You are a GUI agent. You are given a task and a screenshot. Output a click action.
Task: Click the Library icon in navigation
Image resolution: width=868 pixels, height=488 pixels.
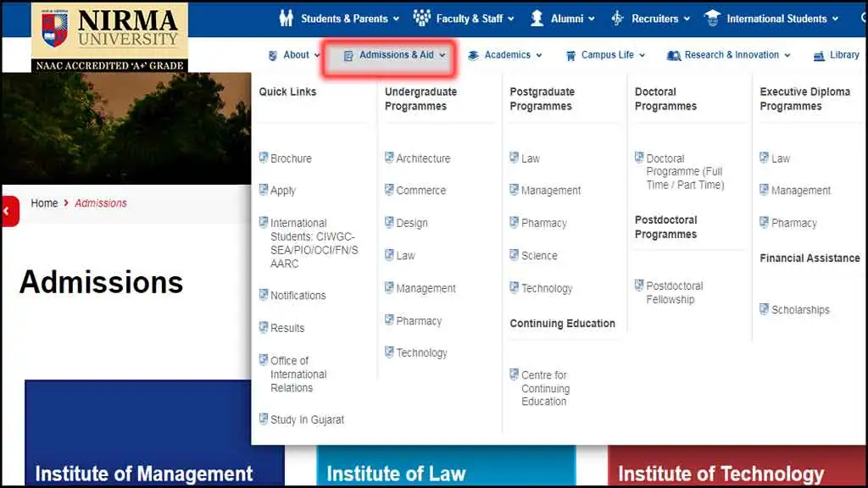click(819, 55)
